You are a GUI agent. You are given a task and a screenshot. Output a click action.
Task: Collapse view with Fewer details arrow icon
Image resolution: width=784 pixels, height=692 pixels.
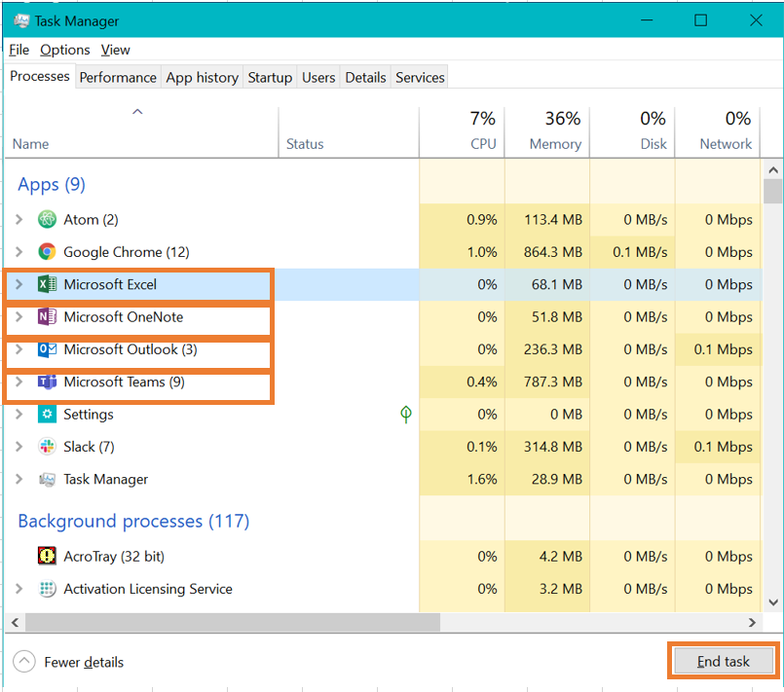pyautogui.click(x=24, y=662)
